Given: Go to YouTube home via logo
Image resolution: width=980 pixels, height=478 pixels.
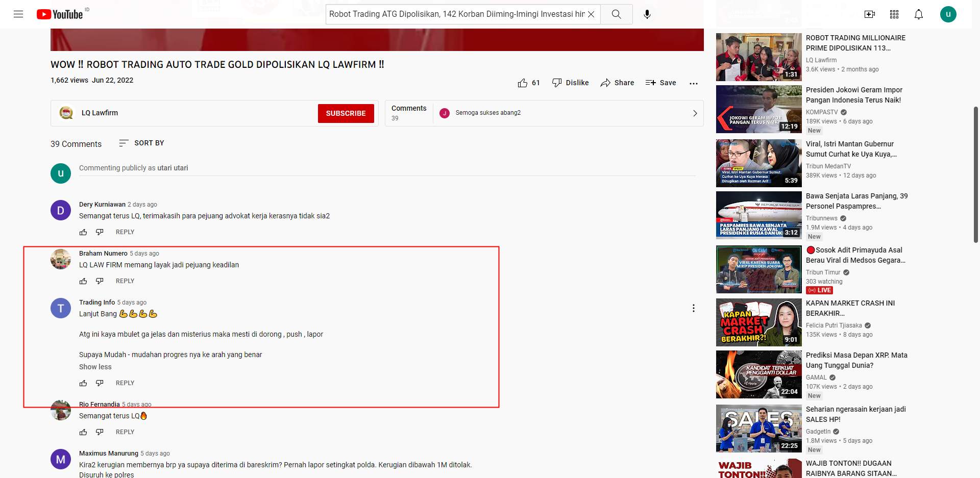Looking at the screenshot, I should point(60,14).
